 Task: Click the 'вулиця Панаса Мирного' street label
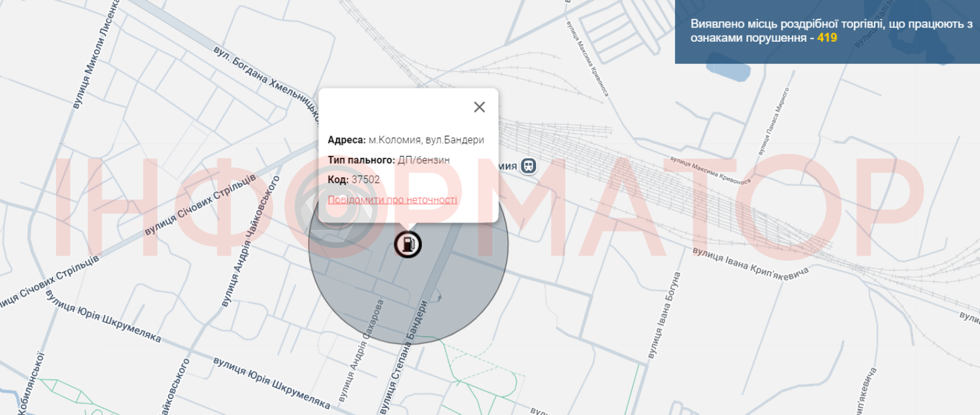pyautogui.click(x=774, y=121)
